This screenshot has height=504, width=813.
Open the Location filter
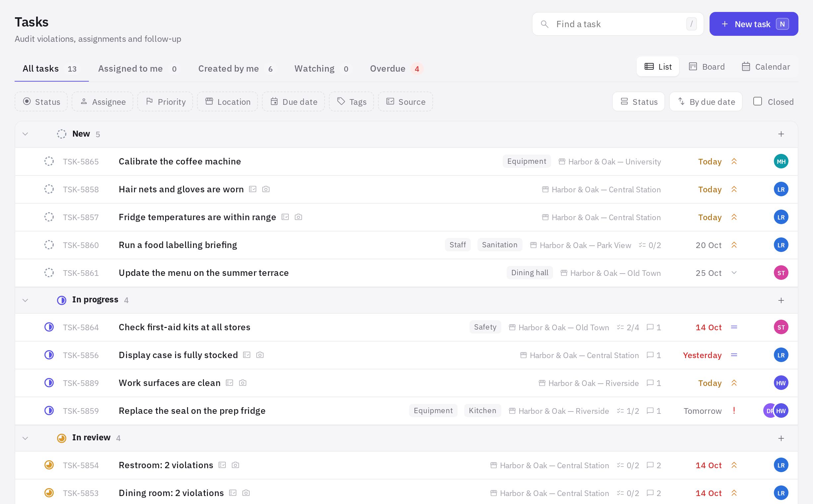pyautogui.click(x=227, y=102)
